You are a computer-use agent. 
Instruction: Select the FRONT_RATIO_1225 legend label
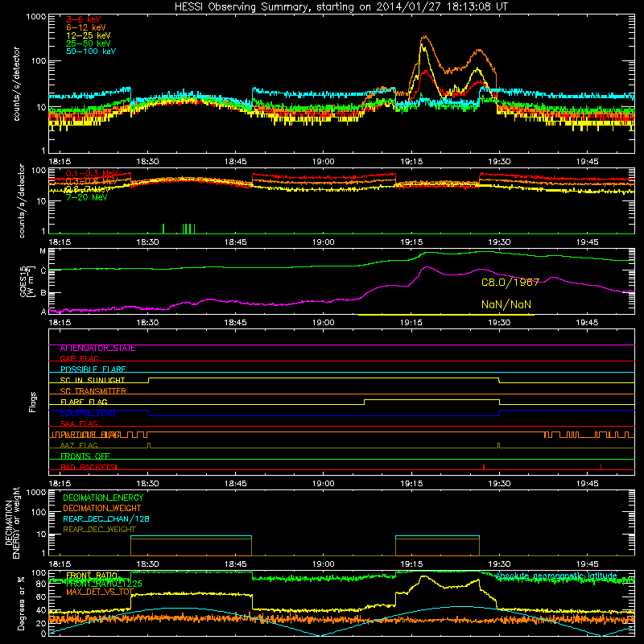[104, 584]
